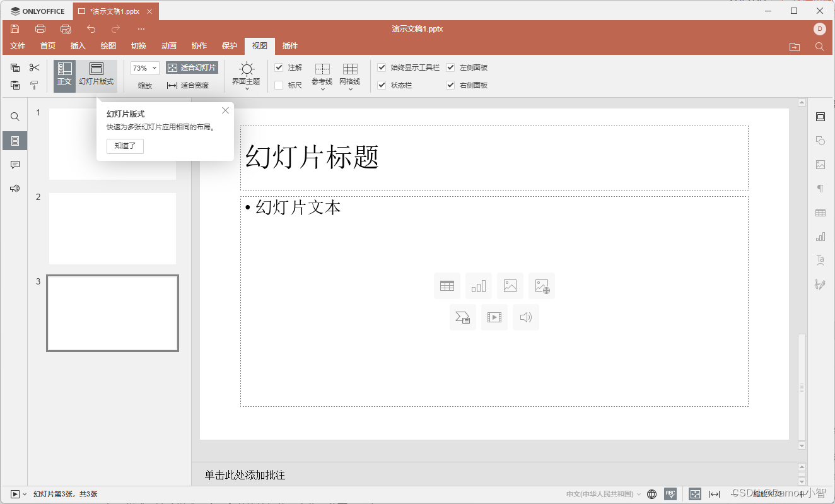Image resolution: width=835 pixels, height=504 pixels.
Task: Switch to the 切换 transitions tab
Action: click(139, 46)
